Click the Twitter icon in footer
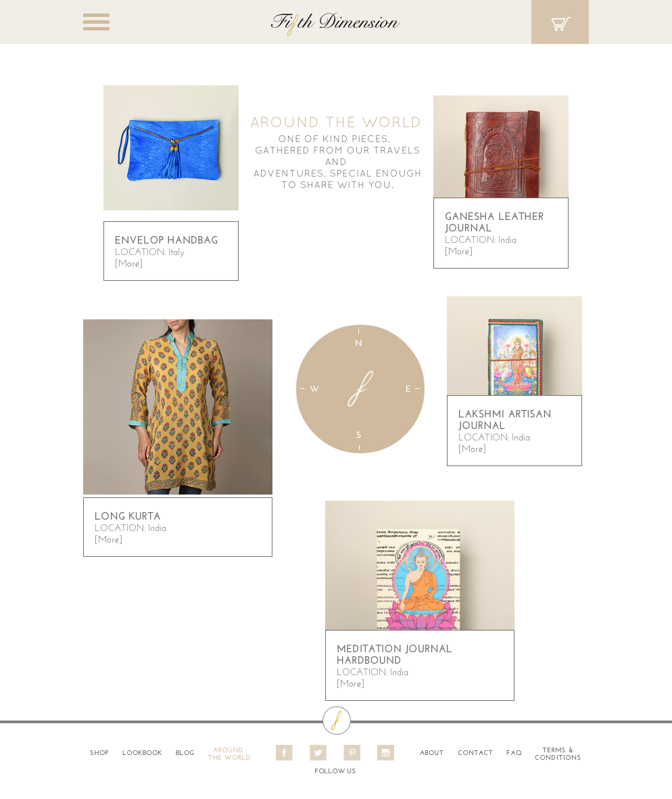The width and height of the screenshot is (672, 799). point(318,752)
